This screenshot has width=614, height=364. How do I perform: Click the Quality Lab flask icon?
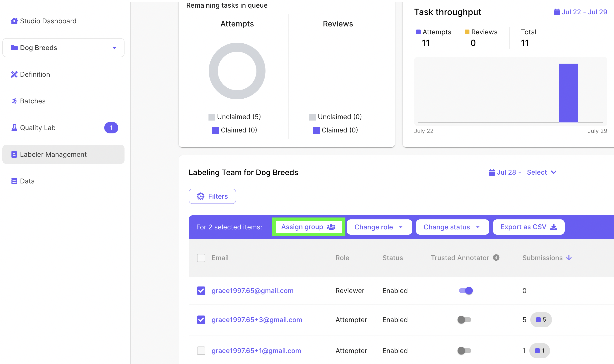14,128
